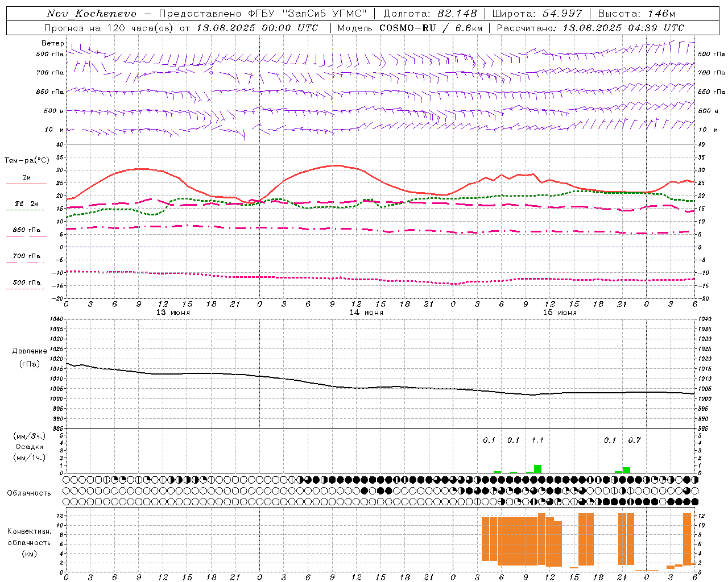Click the Тем-ра(°C) axis label
728x582 pixels.
(x=27, y=161)
